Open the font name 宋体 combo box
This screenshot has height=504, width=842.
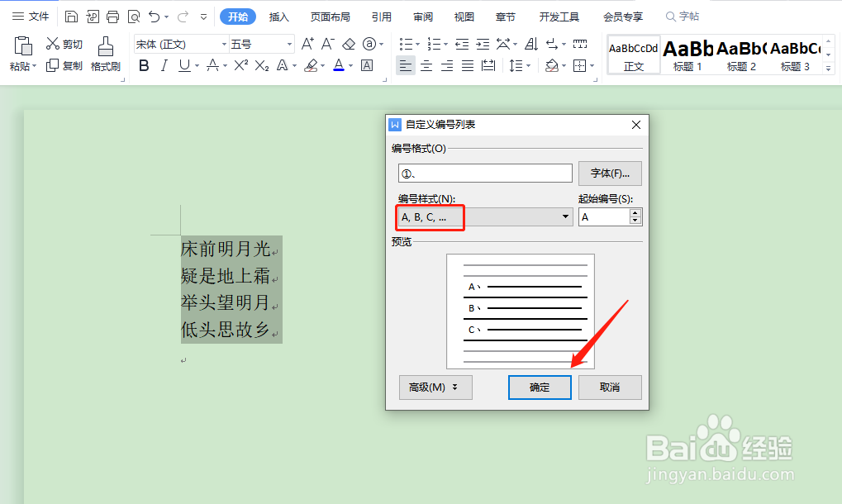pos(178,43)
